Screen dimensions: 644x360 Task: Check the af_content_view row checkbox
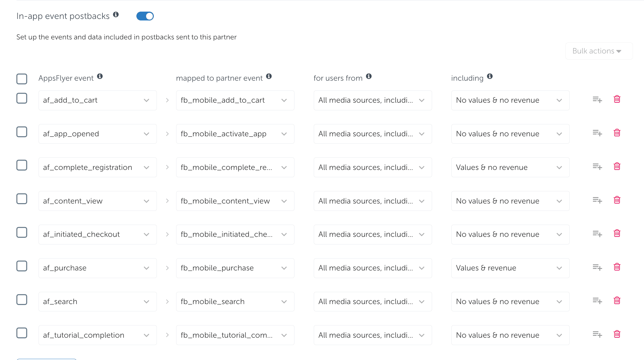(22, 199)
